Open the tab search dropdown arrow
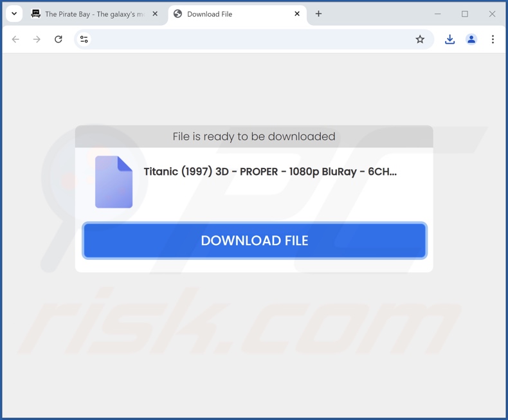This screenshot has width=508, height=420. pyautogui.click(x=14, y=14)
